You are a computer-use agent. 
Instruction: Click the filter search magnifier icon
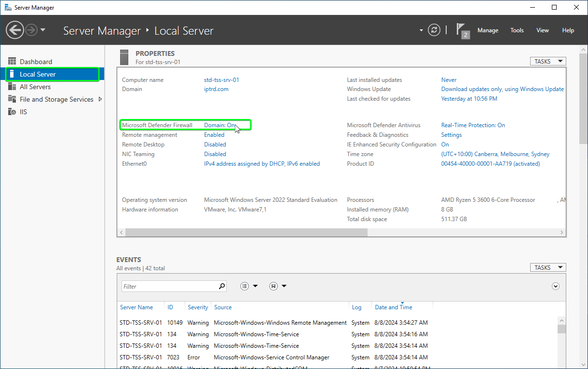[x=221, y=286]
